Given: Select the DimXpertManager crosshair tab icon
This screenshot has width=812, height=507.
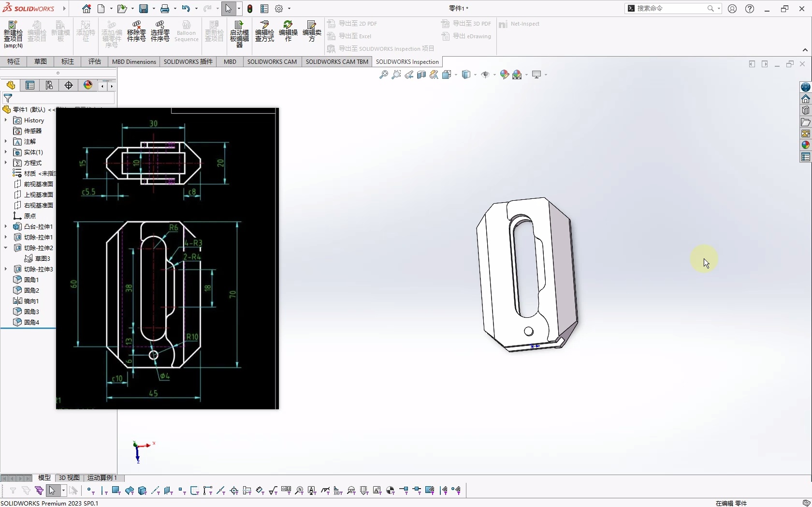Looking at the screenshot, I should click(69, 86).
